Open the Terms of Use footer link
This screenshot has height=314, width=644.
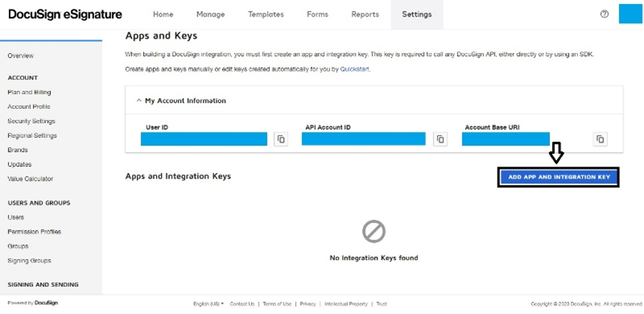tap(277, 304)
